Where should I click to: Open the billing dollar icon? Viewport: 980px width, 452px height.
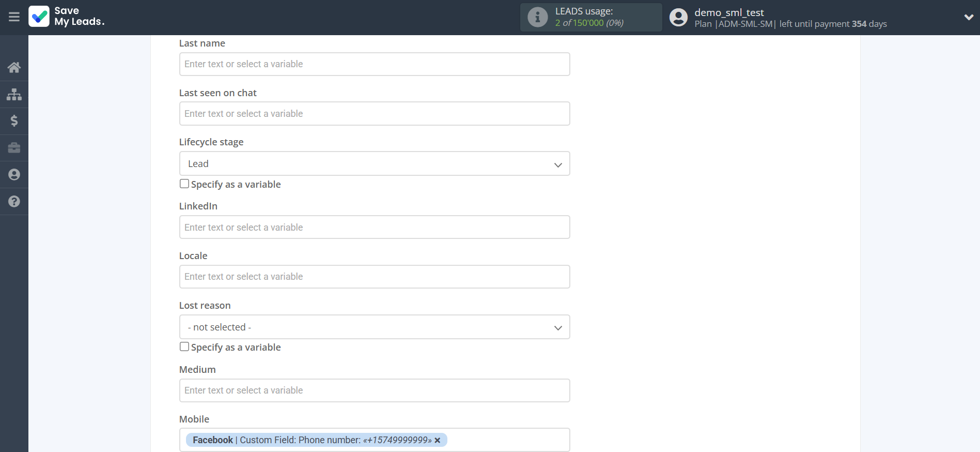(14, 121)
